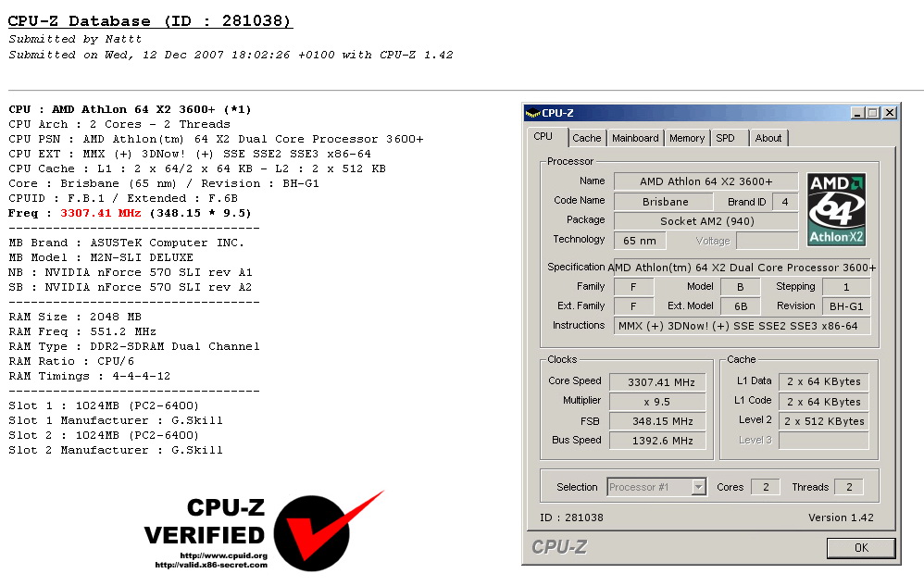Click the Ext. Model value 6B
The image size is (924, 586).
(x=741, y=306)
